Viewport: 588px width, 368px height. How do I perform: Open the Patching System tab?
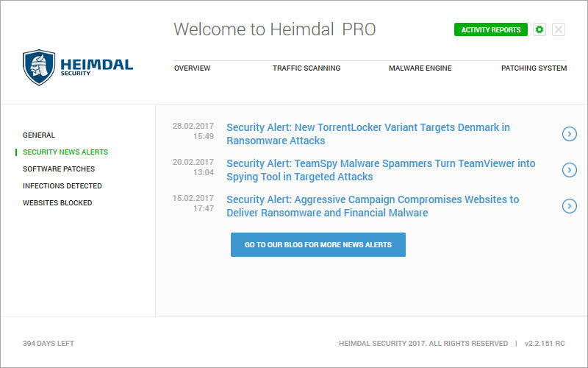534,68
